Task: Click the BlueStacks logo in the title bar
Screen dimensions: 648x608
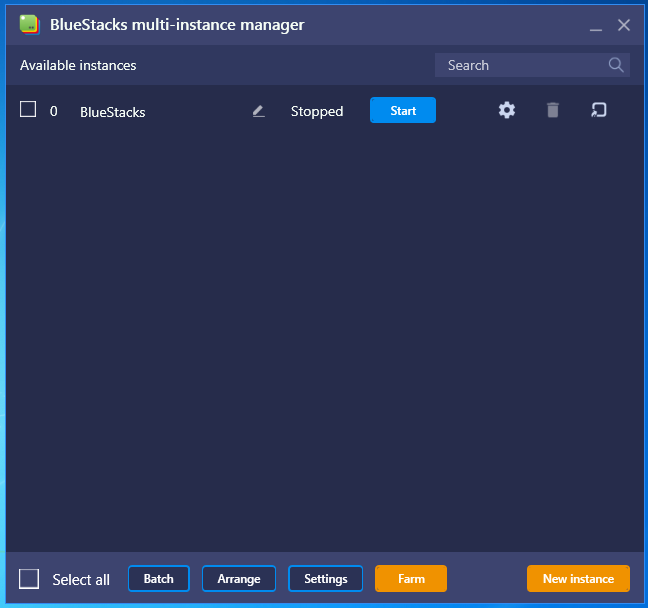Action: coord(29,24)
